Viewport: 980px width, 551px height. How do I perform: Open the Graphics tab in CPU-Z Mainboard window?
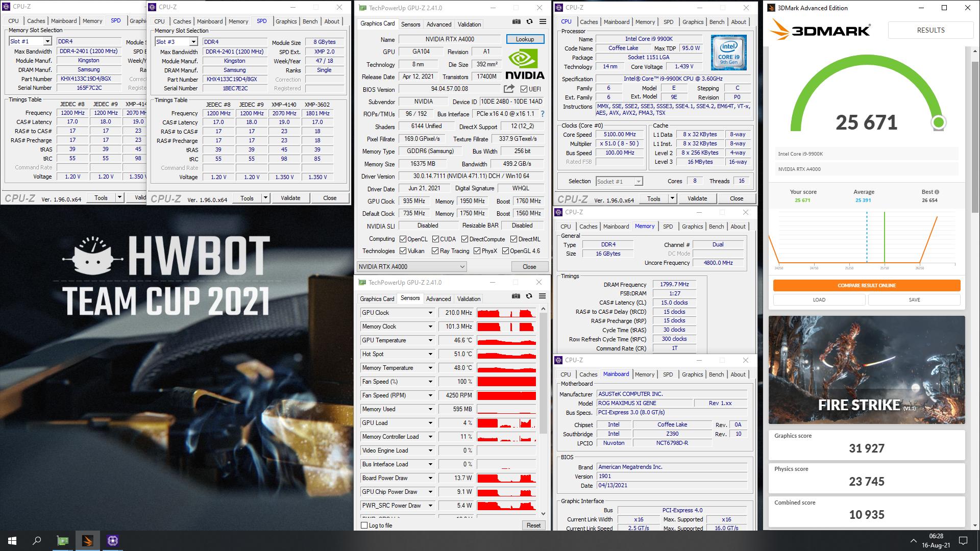click(692, 374)
